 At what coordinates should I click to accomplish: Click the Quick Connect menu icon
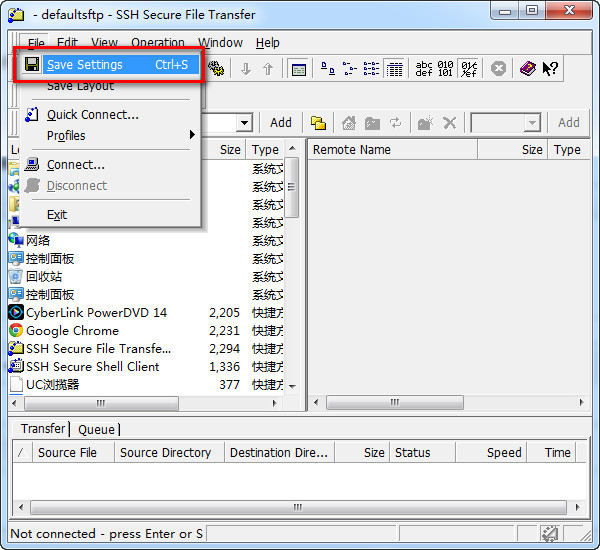click(x=32, y=114)
